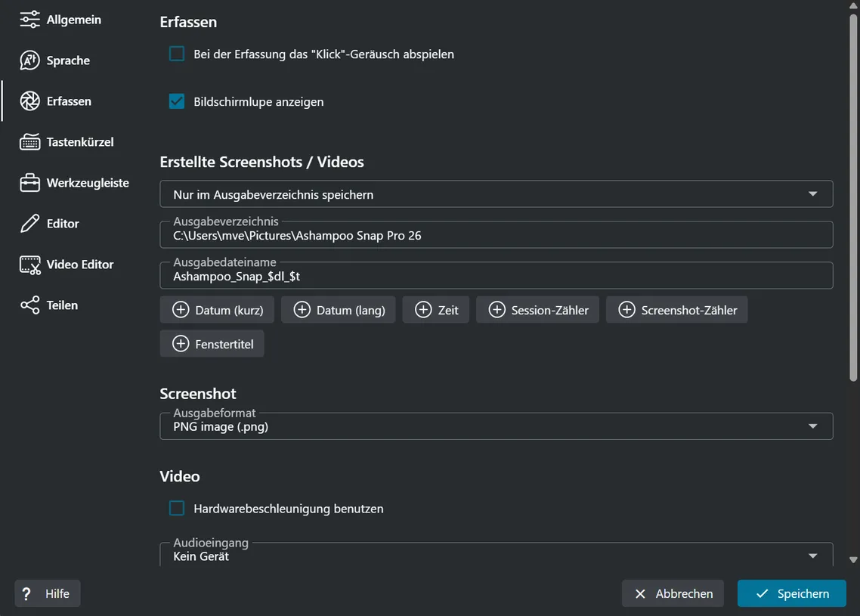Click the Teilen share icon
Screen dimensions: 860x616
(x=29, y=305)
